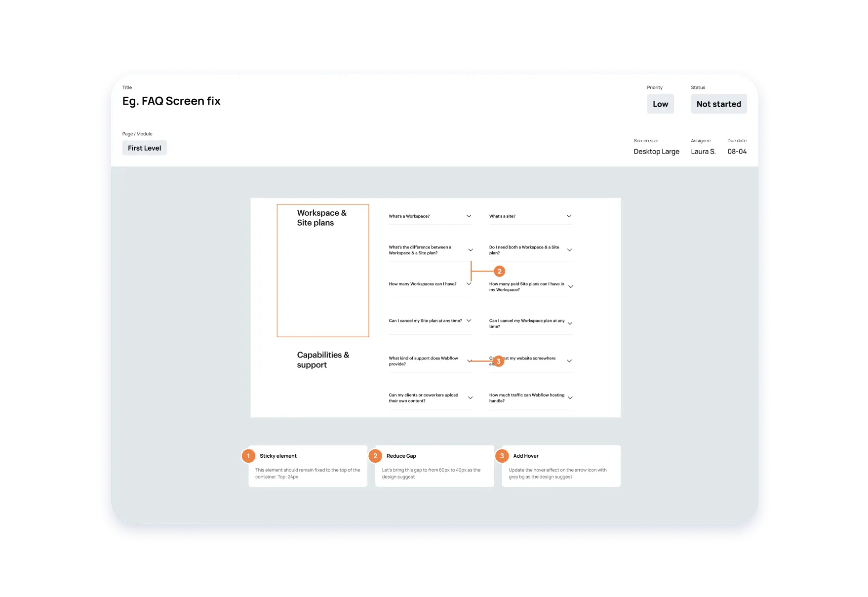868x597 pixels.
Task: Expand the "What's a Workspace?" question chevron
Action: [469, 216]
